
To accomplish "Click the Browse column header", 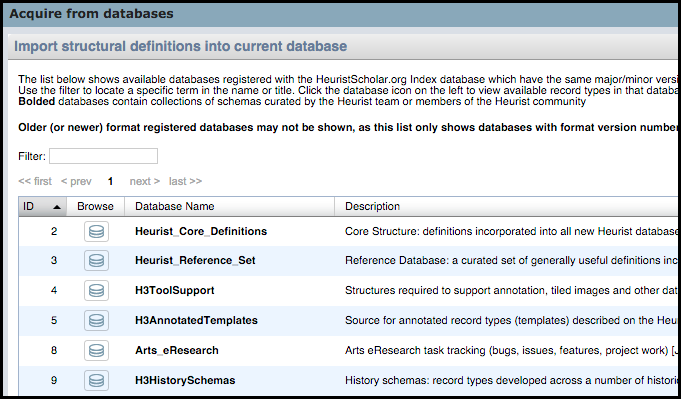I will [95, 206].
